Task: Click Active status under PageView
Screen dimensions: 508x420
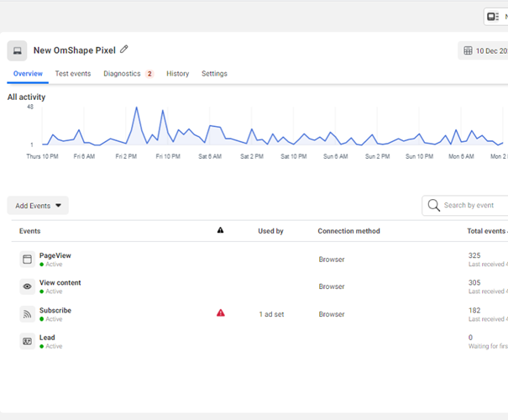Action: 51,264
